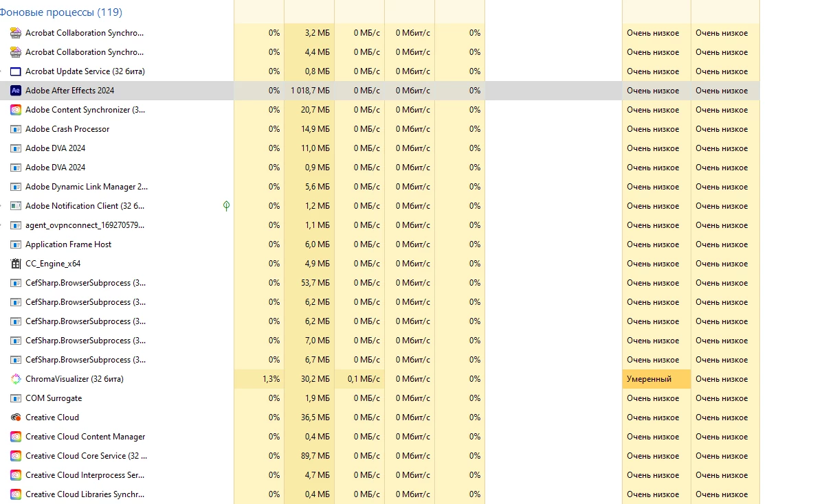Click the Creative Cloud Libraries Synchronizer icon
Image resolution: width=813 pixels, height=504 pixels.
(16, 494)
